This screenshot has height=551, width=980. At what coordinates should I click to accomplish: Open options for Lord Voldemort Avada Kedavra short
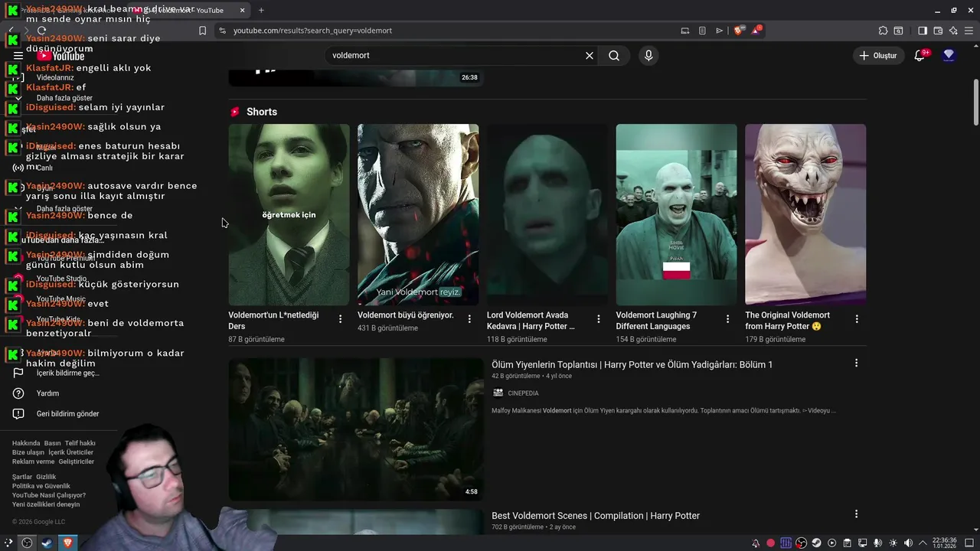(x=599, y=319)
